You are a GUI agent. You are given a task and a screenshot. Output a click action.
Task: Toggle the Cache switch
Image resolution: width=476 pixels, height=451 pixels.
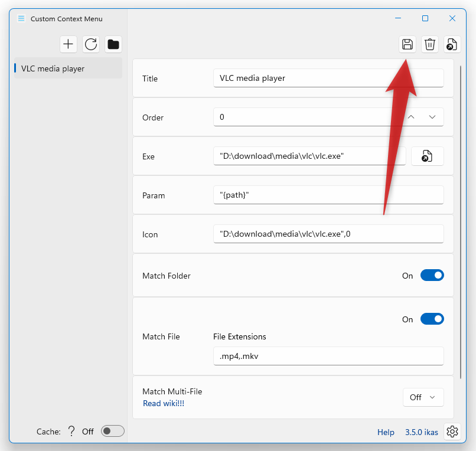113,431
